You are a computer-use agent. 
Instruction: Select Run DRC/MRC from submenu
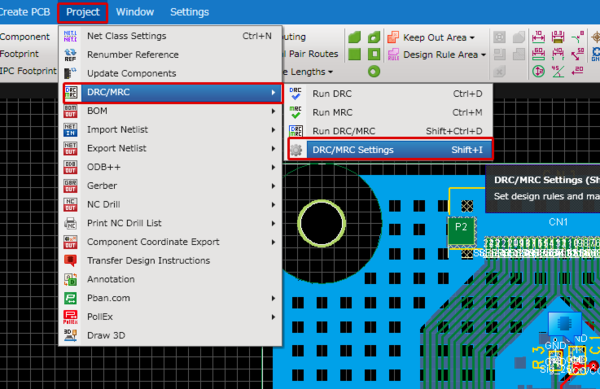pyautogui.click(x=388, y=131)
